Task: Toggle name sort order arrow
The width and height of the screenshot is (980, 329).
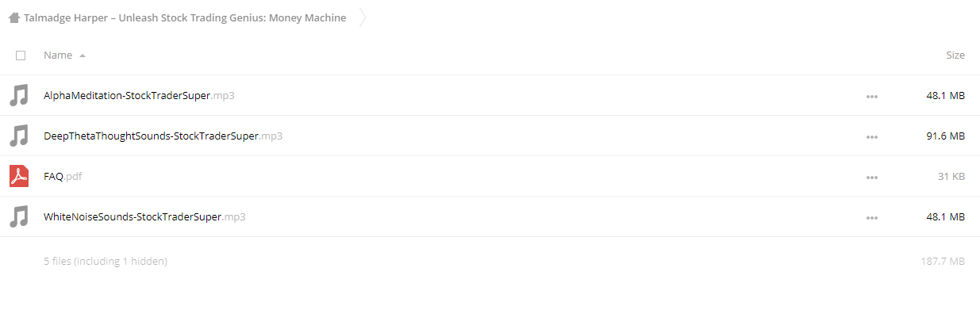Action: pyautogui.click(x=83, y=55)
